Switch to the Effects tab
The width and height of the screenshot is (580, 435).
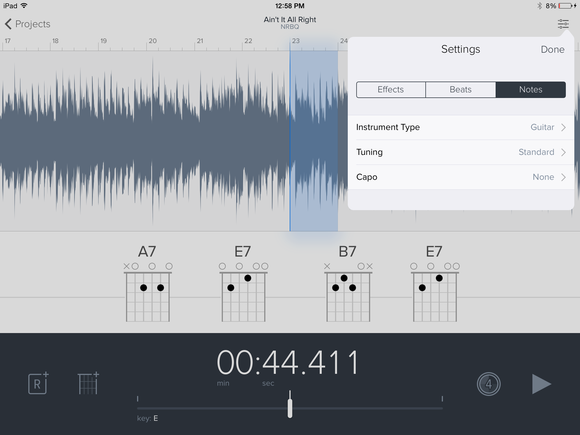(391, 90)
